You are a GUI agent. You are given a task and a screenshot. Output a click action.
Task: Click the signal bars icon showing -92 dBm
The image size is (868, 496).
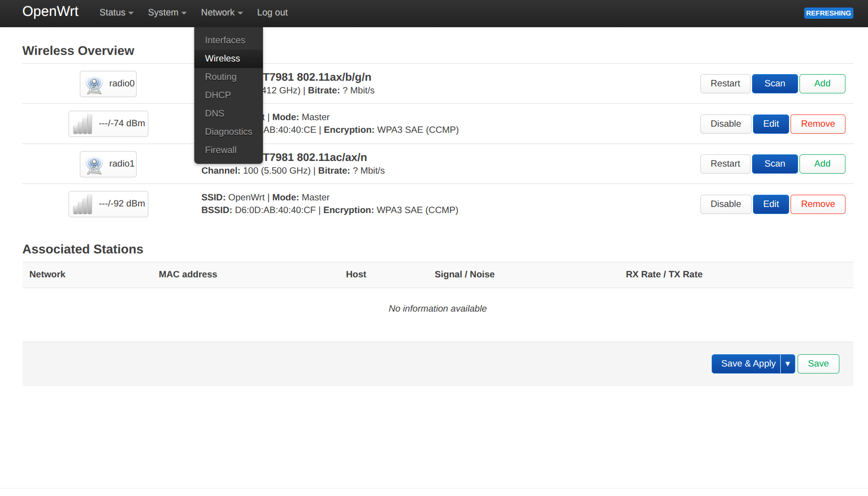point(83,204)
